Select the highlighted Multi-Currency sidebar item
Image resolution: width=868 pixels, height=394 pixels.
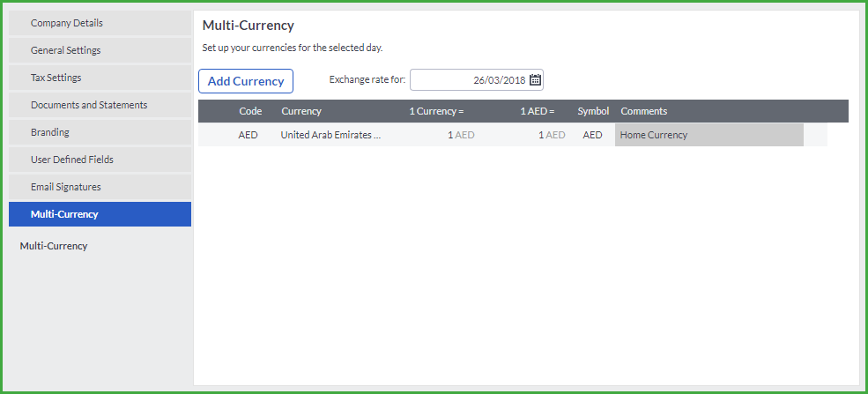[100, 214]
